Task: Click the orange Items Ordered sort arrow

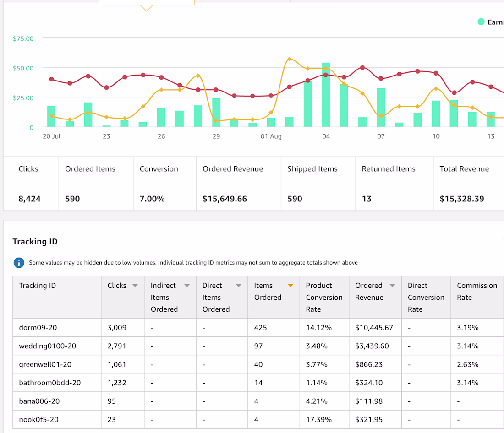Action: [290, 286]
